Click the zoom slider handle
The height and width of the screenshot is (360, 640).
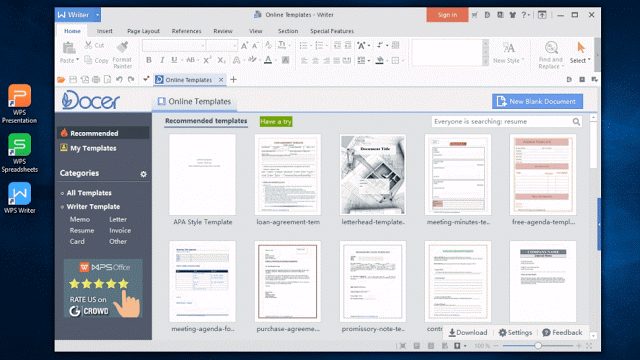pyautogui.click(x=538, y=346)
